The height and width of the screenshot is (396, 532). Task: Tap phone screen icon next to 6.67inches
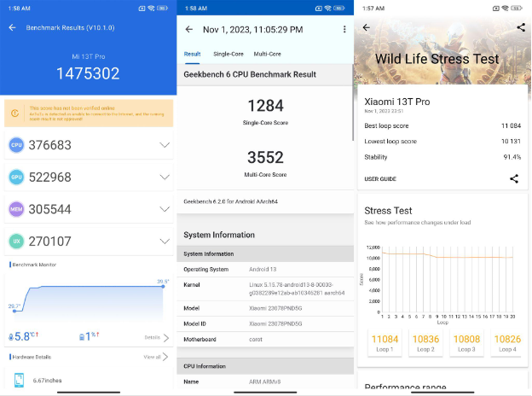point(19,380)
